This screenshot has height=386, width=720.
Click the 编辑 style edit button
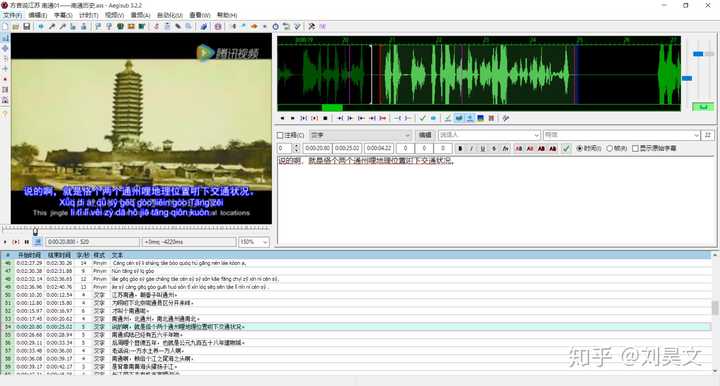[x=425, y=135]
